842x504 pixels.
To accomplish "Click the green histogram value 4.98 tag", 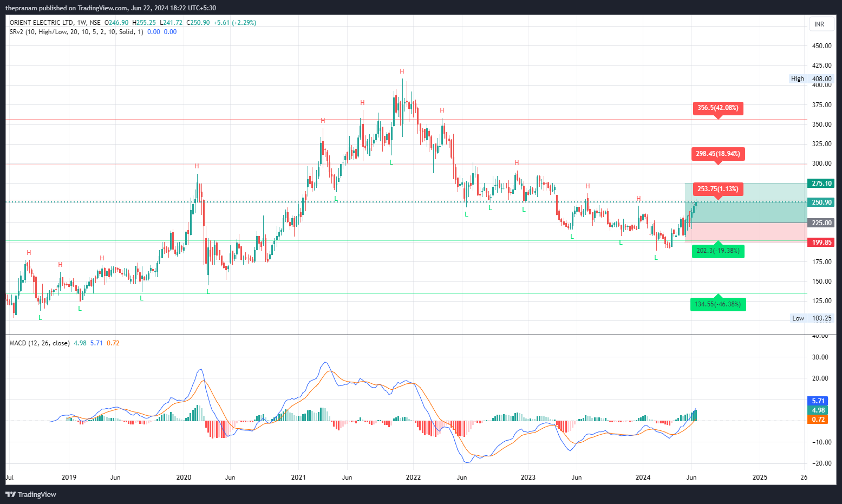I will (818, 410).
